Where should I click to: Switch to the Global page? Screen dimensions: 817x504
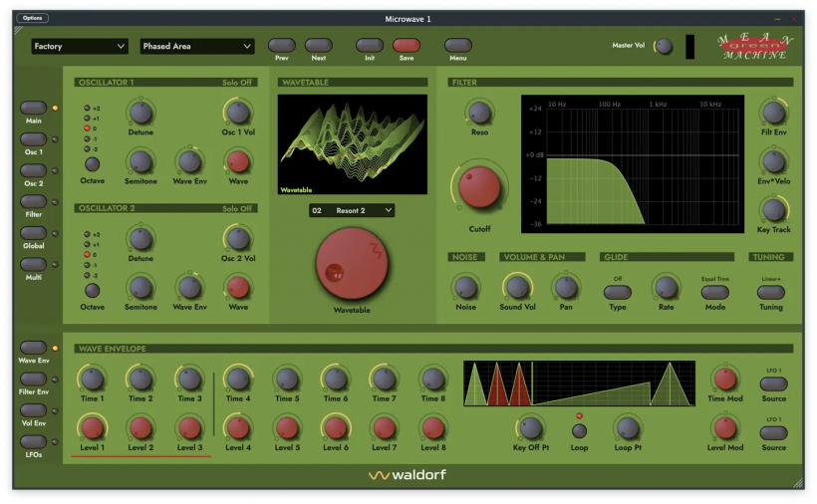(x=33, y=233)
